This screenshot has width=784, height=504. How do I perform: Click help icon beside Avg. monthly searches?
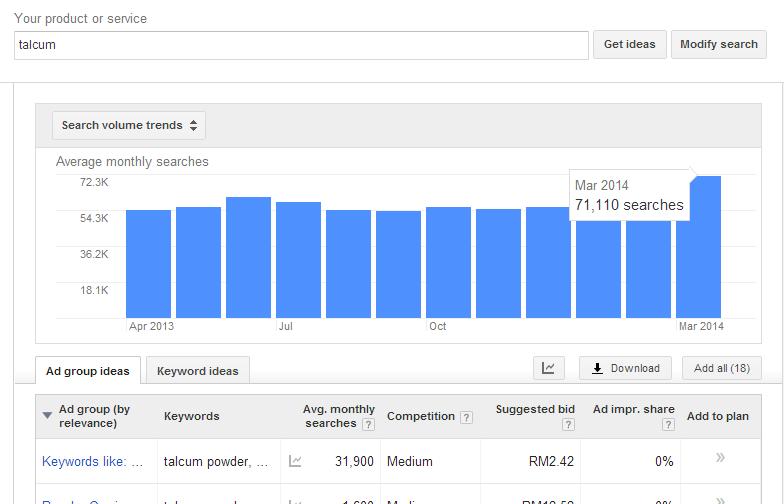pyautogui.click(x=368, y=424)
